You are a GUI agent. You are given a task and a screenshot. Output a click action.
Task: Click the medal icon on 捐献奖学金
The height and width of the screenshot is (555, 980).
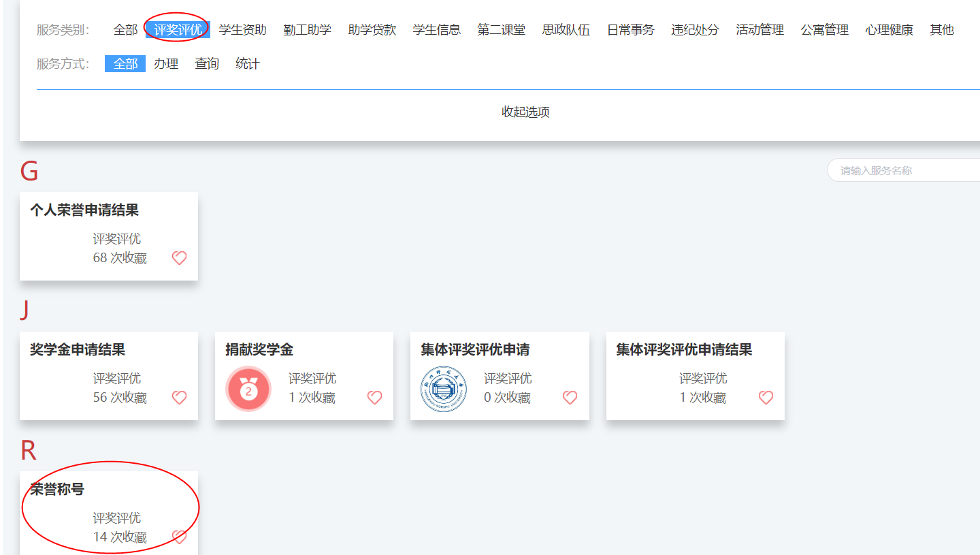(x=248, y=390)
